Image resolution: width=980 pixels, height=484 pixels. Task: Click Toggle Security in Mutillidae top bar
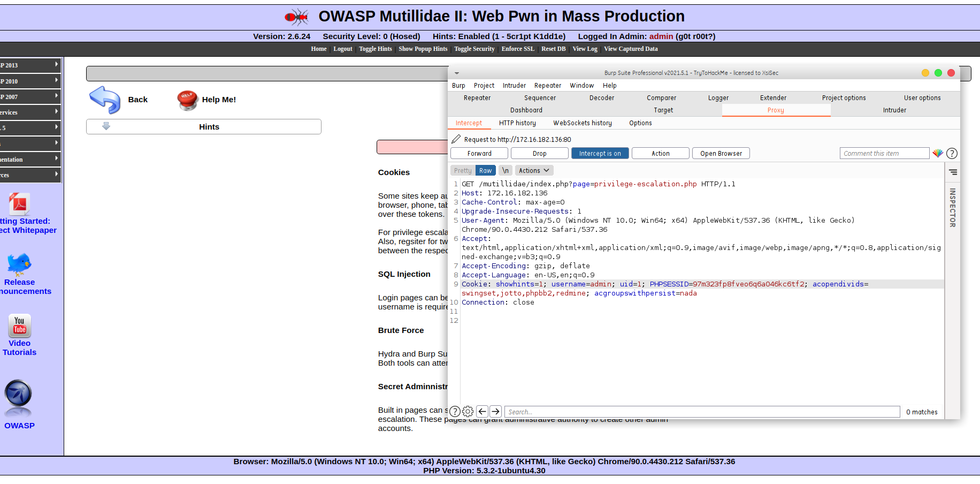point(474,49)
